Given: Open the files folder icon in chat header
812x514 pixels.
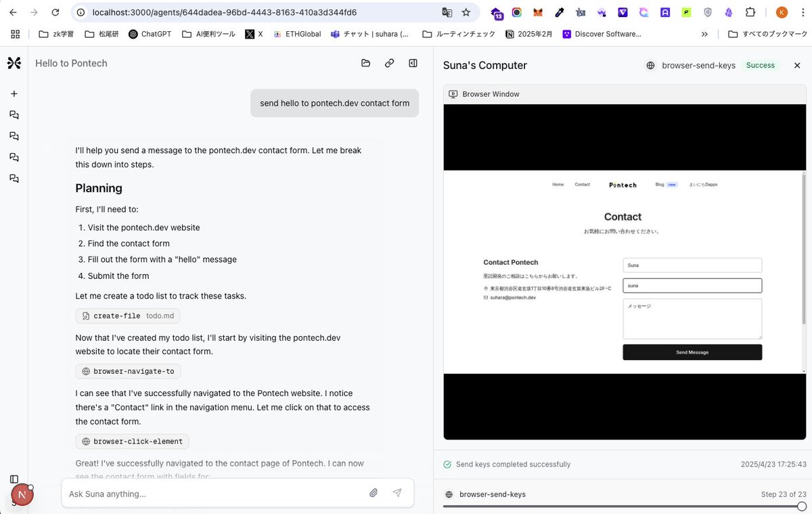Looking at the screenshot, I should [x=366, y=63].
